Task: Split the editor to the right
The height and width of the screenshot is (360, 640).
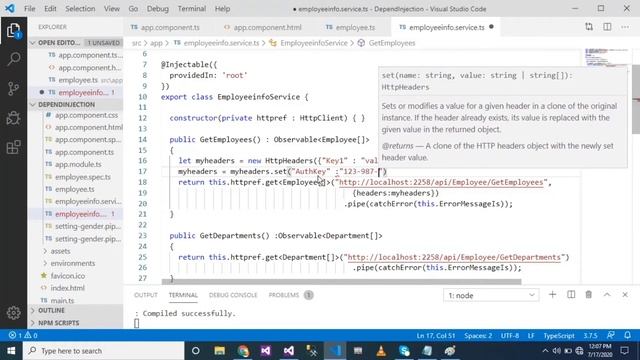Action: point(607,27)
